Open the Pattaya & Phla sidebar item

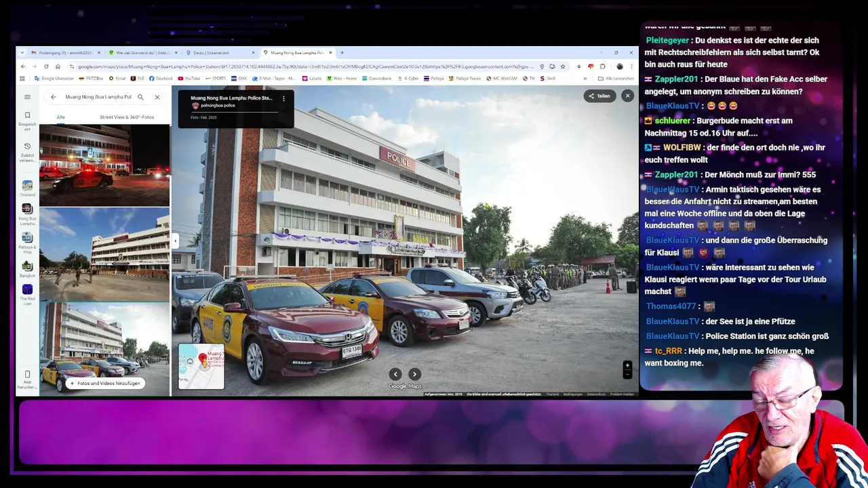click(x=27, y=243)
